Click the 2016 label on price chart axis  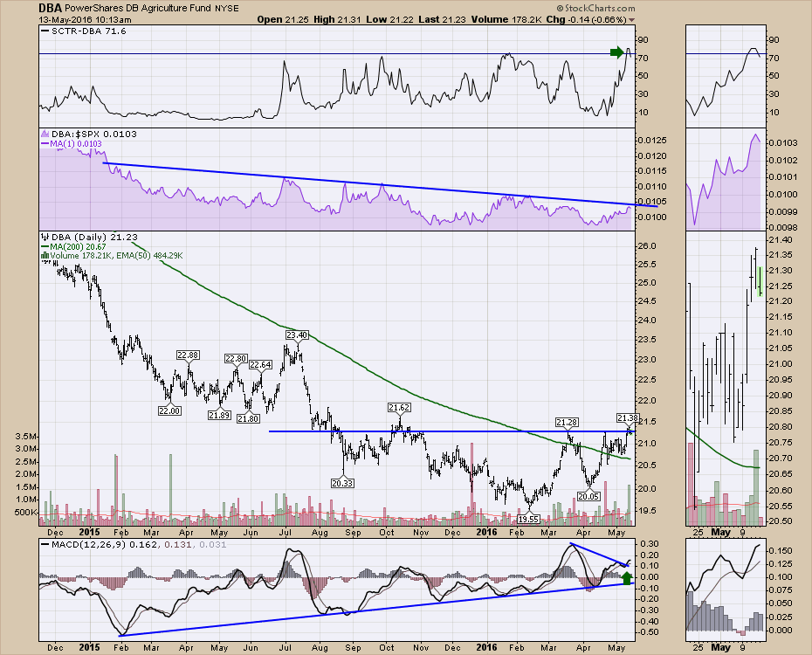[487, 532]
